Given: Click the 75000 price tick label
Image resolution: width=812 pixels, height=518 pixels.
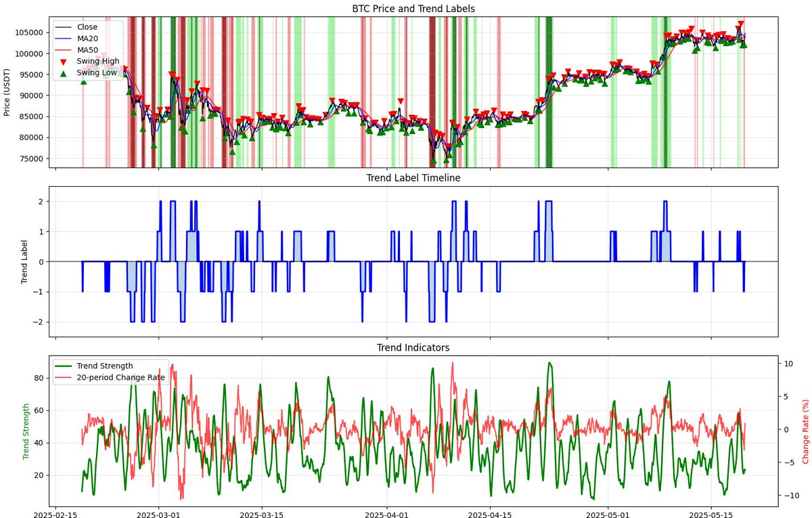Looking at the screenshot, I should [32, 158].
